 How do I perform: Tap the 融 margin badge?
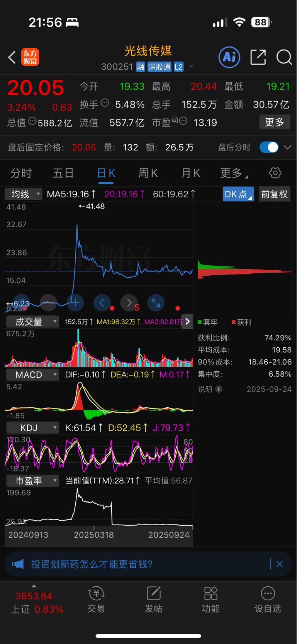[140, 67]
